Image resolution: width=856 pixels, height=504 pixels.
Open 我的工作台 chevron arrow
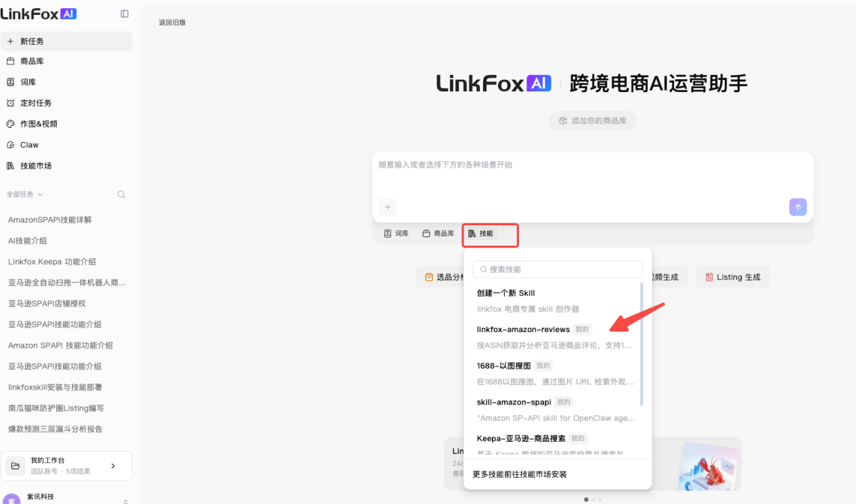113,466
